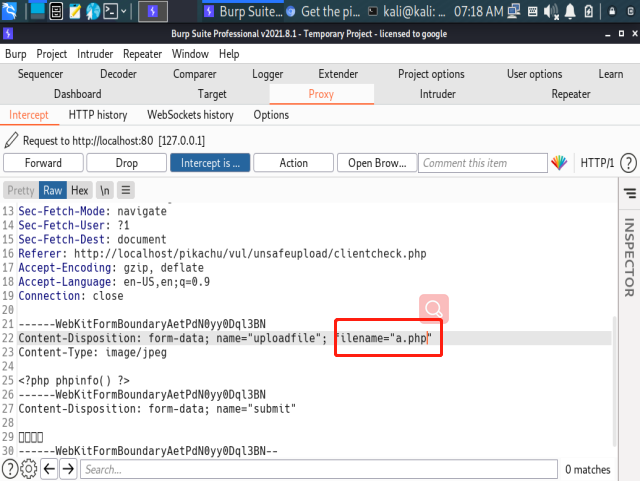Switch to kali@kali terminal taskbar window

[x=406, y=11]
